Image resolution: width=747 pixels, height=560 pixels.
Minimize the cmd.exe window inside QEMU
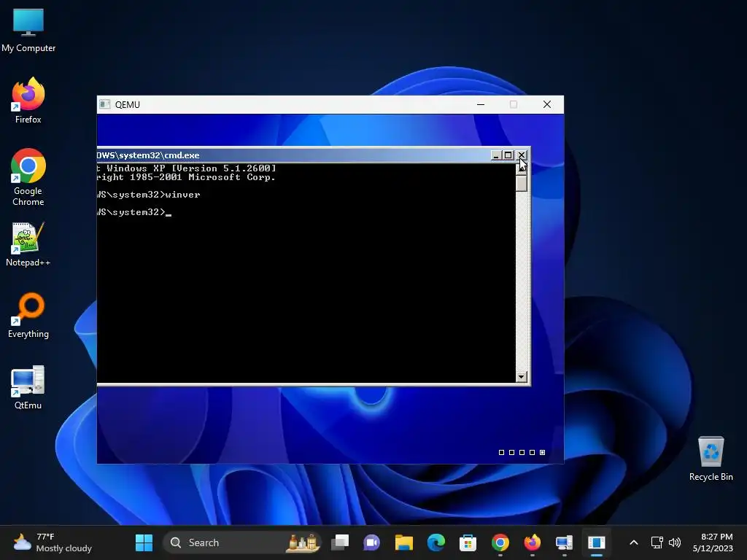[496, 155]
